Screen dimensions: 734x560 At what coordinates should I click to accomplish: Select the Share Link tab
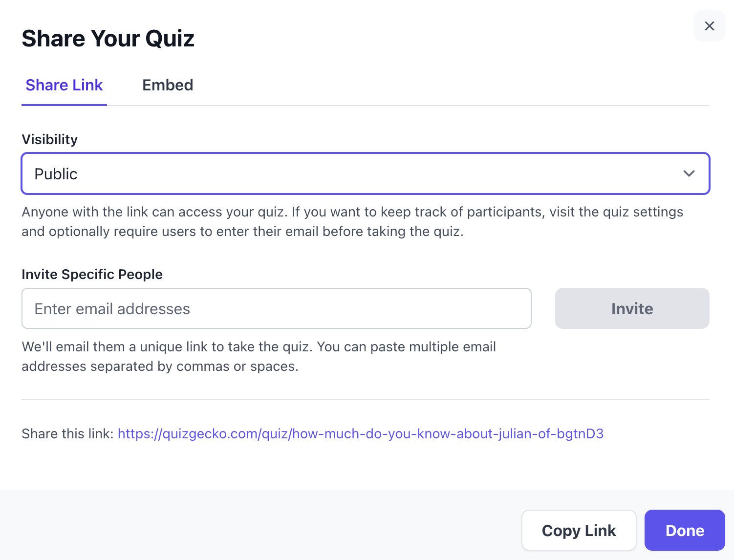pos(64,85)
